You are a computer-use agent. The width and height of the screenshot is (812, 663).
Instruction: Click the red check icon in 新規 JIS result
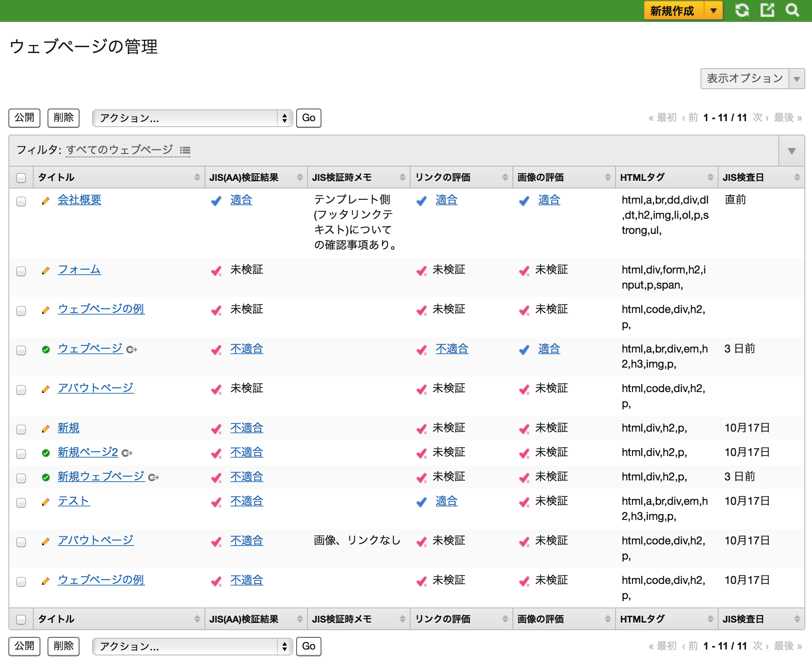click(x=216, y=429)
